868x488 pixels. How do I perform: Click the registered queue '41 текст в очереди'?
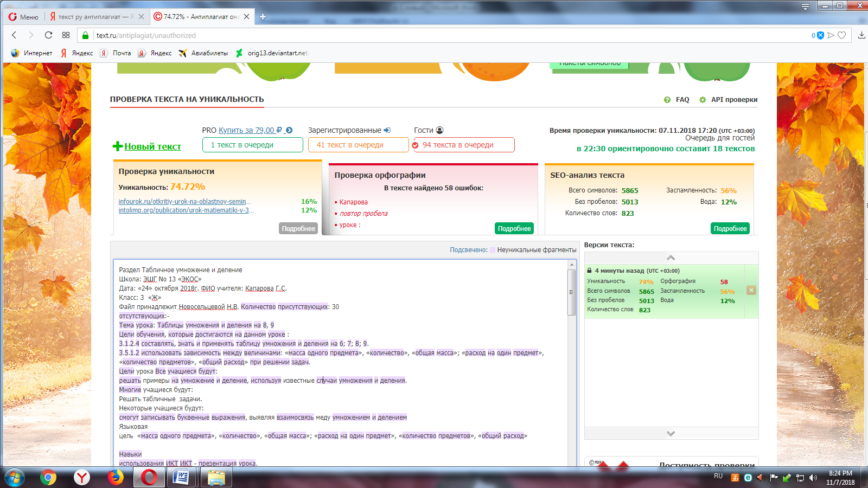(x=359, y=145)
